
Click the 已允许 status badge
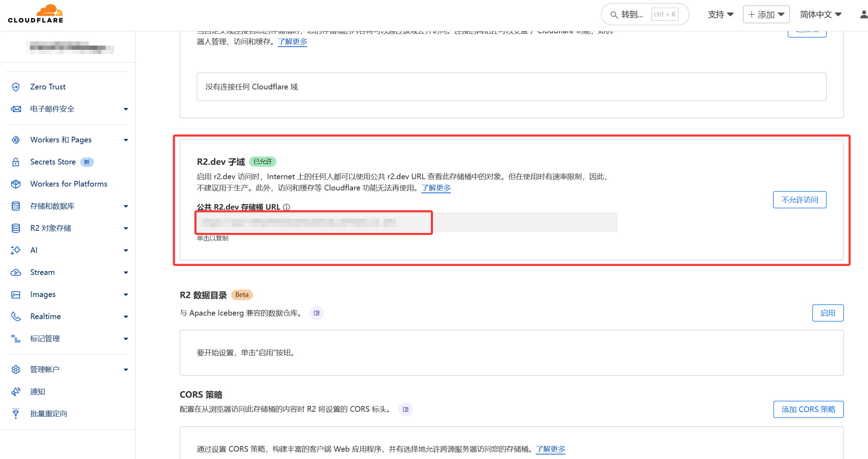(x=263, y=161)
